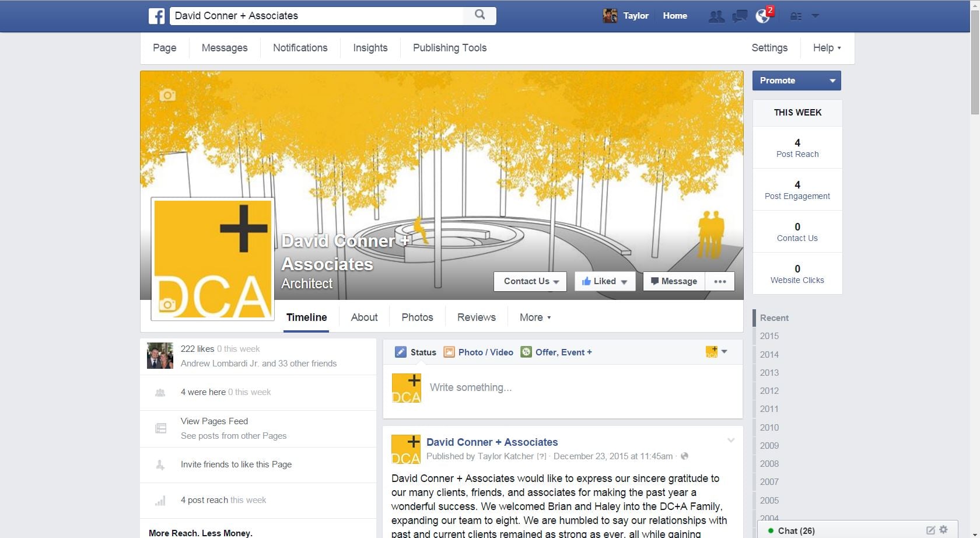Click Post Engagement stat
The height and width of the screenshot is (538, 980).
(797, 190)
